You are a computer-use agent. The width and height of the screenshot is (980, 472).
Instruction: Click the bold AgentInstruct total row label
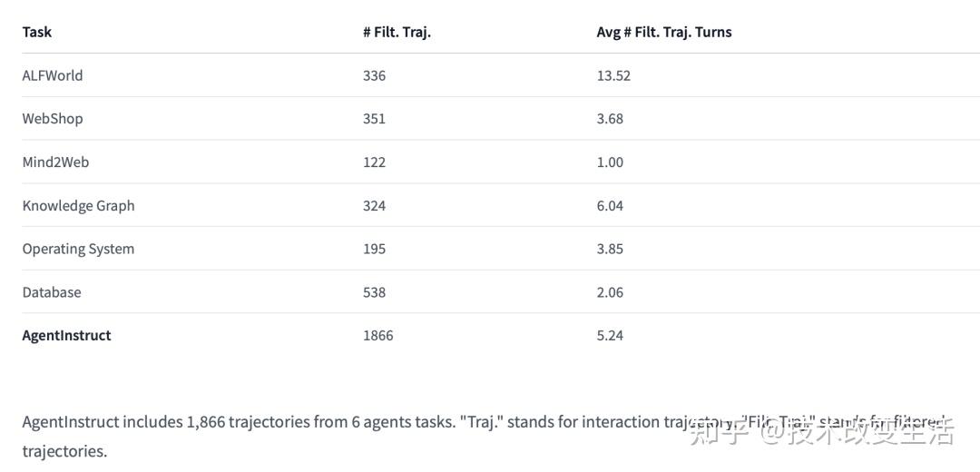pyautogui.click(x=66, y=336)
